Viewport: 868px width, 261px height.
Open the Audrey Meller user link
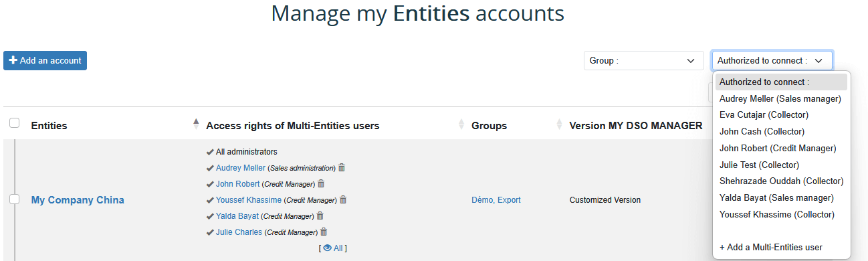(241, 167)
